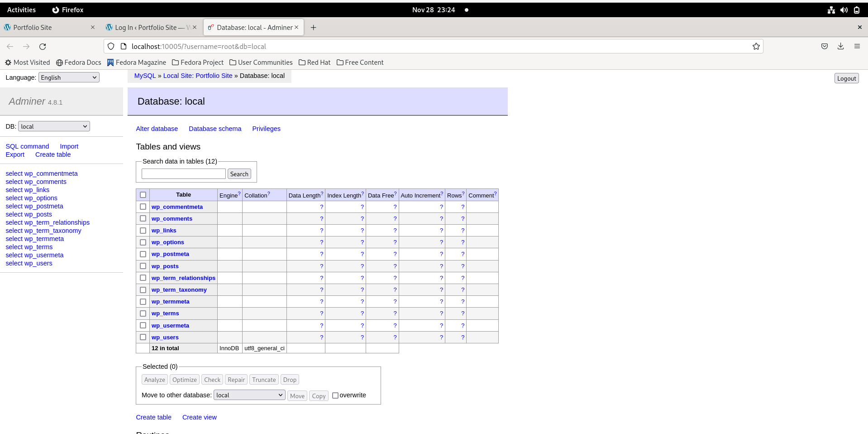Open the Move to other database dropdown
868x434 pixels.
tap(249, 395)
